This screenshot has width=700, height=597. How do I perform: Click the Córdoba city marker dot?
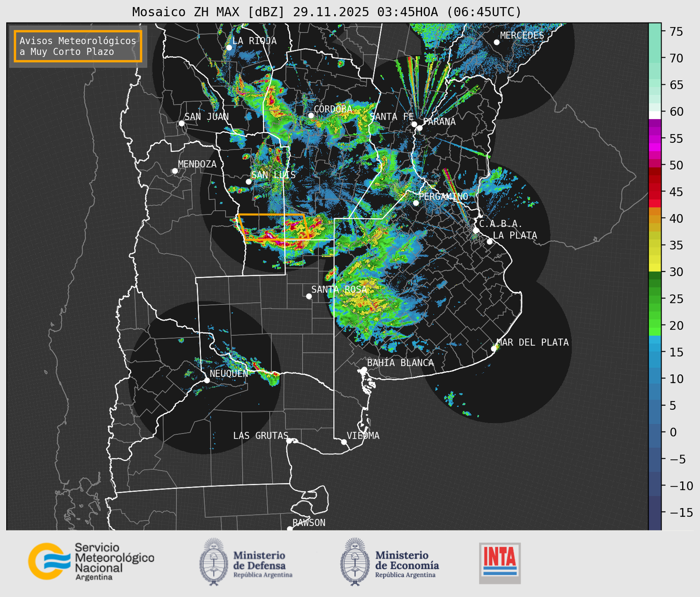point(311,116)
